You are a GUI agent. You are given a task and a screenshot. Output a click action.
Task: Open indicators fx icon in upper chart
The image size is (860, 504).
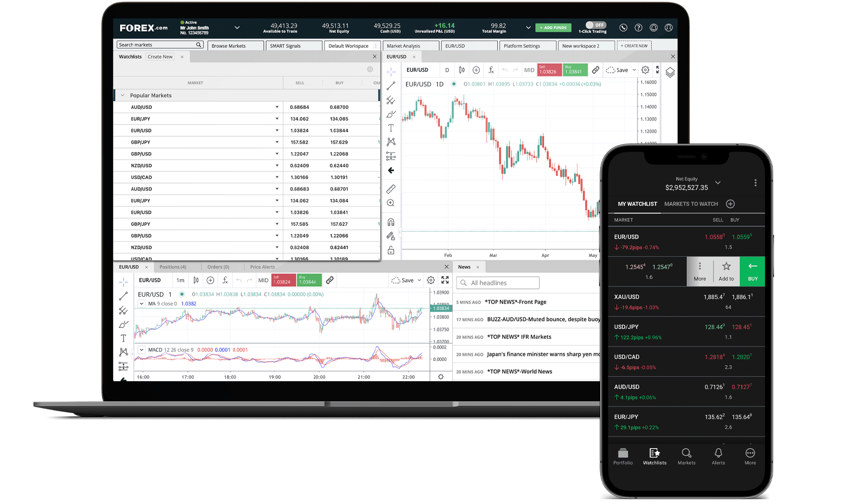491,70
